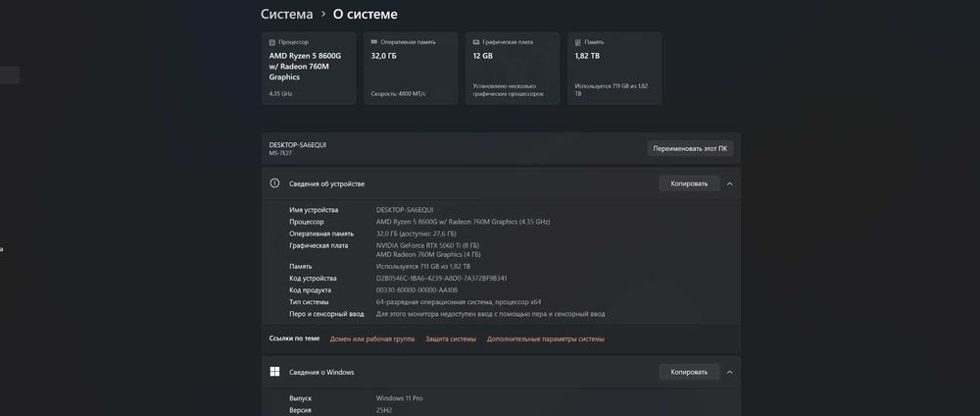Image resolution: width=980 pixels, height=416 pixels.
Task: Open the Оперативная память 32,0 ГБ card
Action: (x=411, y=68)
